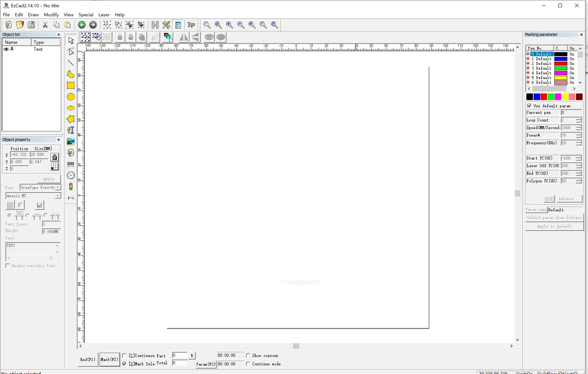Click the Cut scissors icon
This screenshot has height=374, width=588.
pos(45,25)
